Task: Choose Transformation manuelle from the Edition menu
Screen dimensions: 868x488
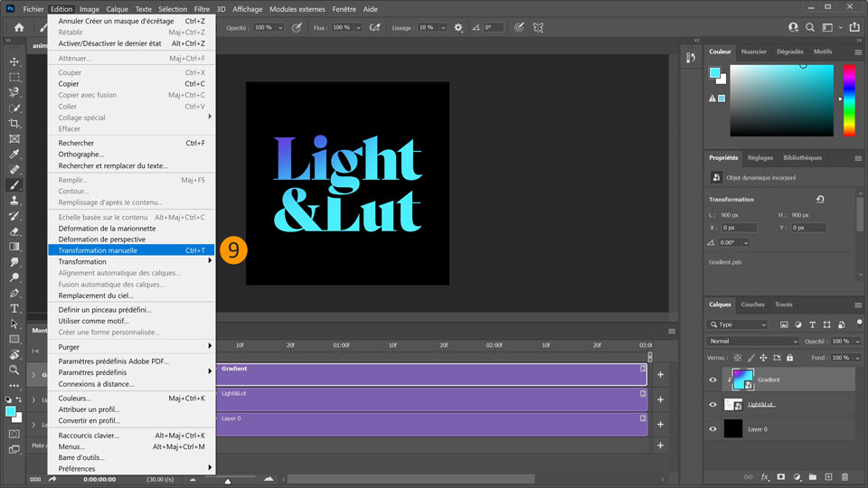Action: [132, 250]
